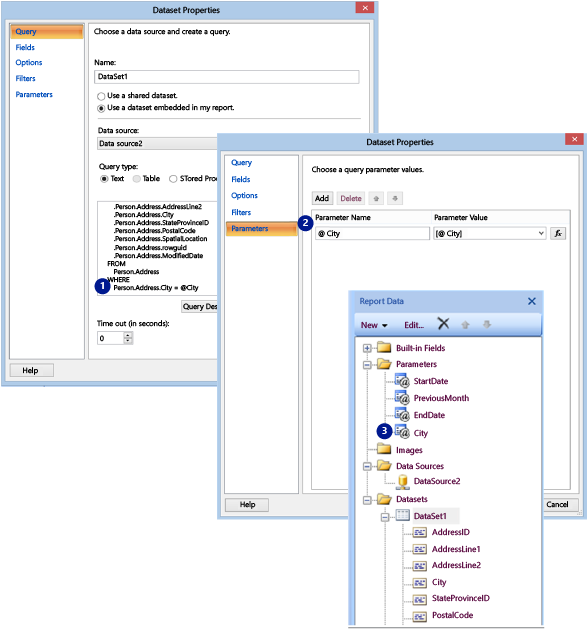Select the City parameter icon under Parameters

(x=402, y=432)
